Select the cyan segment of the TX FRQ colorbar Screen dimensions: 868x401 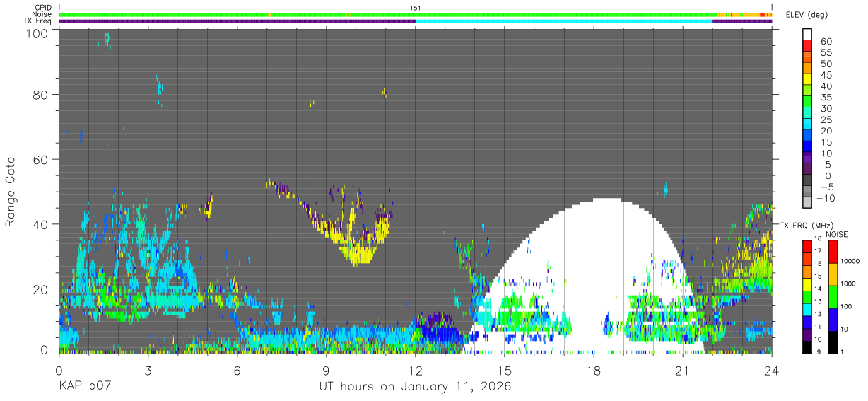click(x=806, y=309)
